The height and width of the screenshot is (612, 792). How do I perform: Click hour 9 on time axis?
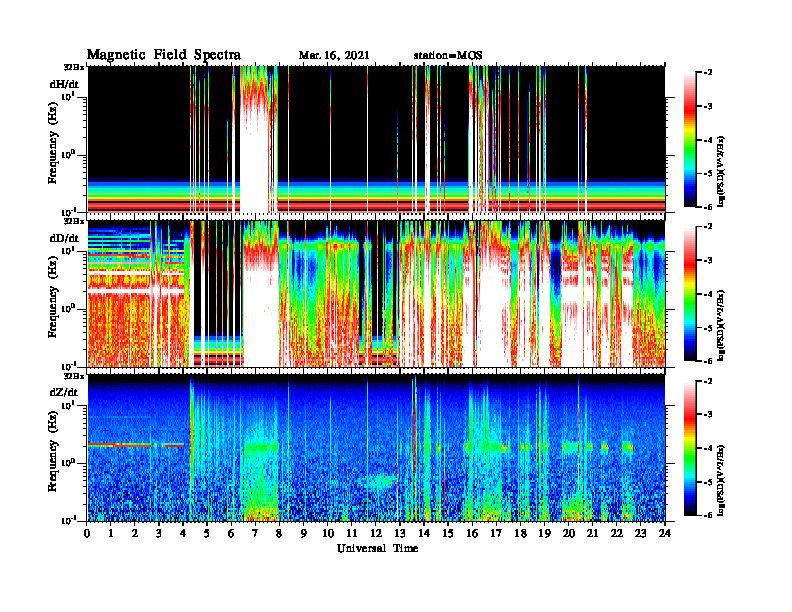click(x=304, y=533)
